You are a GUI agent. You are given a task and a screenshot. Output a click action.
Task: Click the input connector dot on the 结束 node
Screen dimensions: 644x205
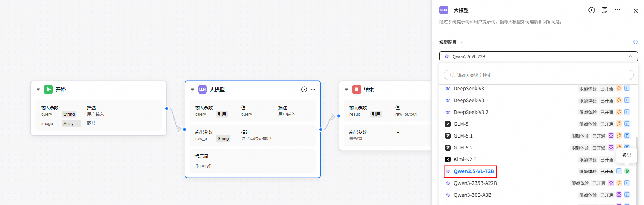(x=339, y=116)
